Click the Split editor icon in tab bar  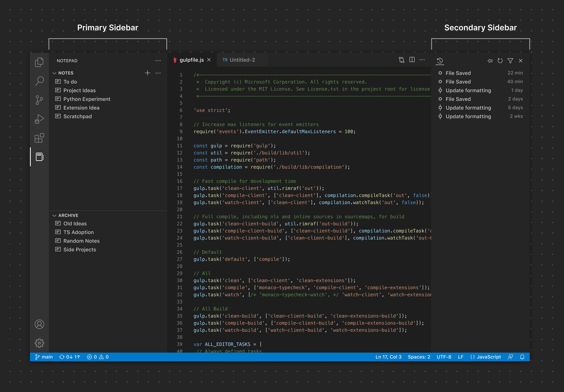[x=412, y=60]
